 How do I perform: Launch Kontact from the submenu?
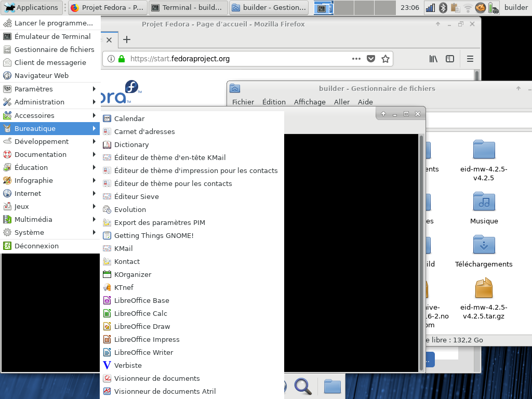tap(192, 261)
